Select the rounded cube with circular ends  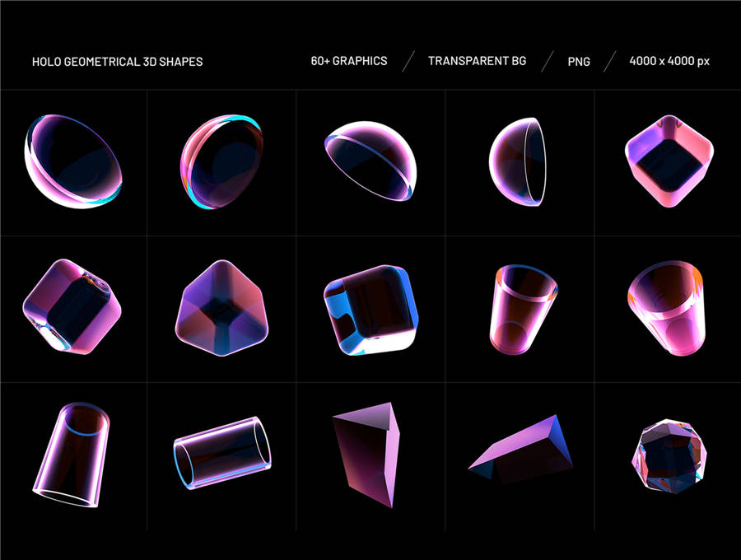(72, 307)
